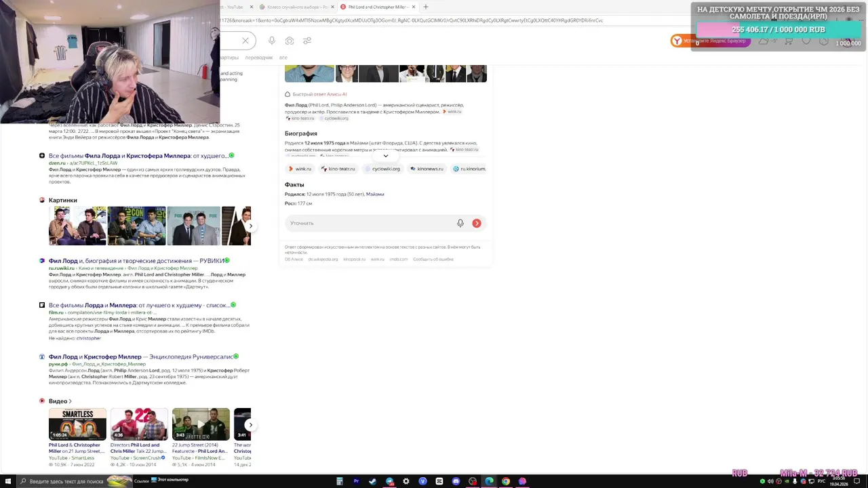Open the wink.ru source chip

point(299,169)
